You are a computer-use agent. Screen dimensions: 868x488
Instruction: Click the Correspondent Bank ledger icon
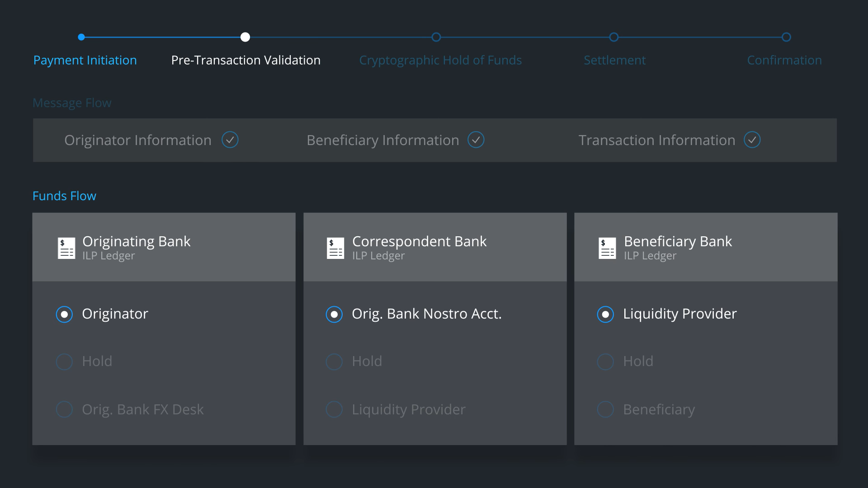pyautogui.click(x=335, y=248)
